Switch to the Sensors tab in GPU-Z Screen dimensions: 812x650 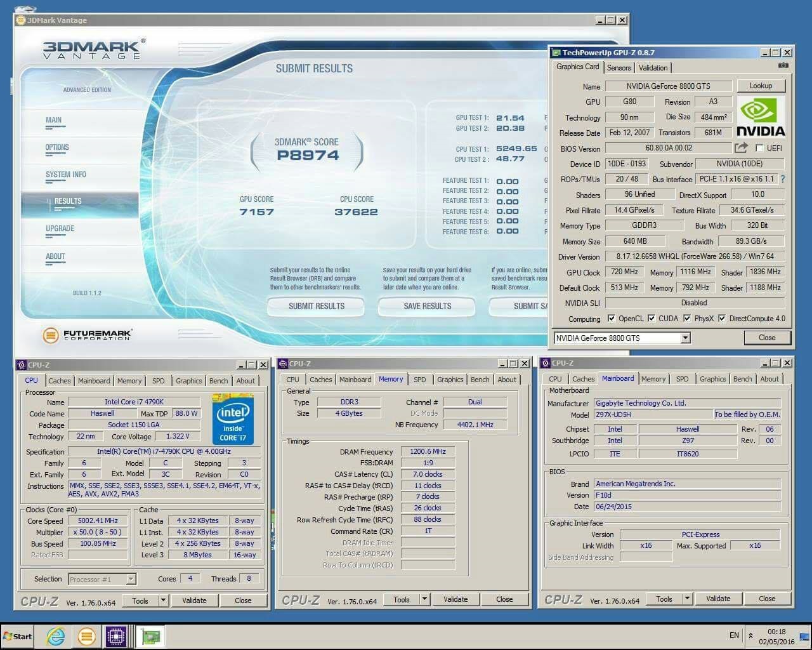[x=619, y=68]
